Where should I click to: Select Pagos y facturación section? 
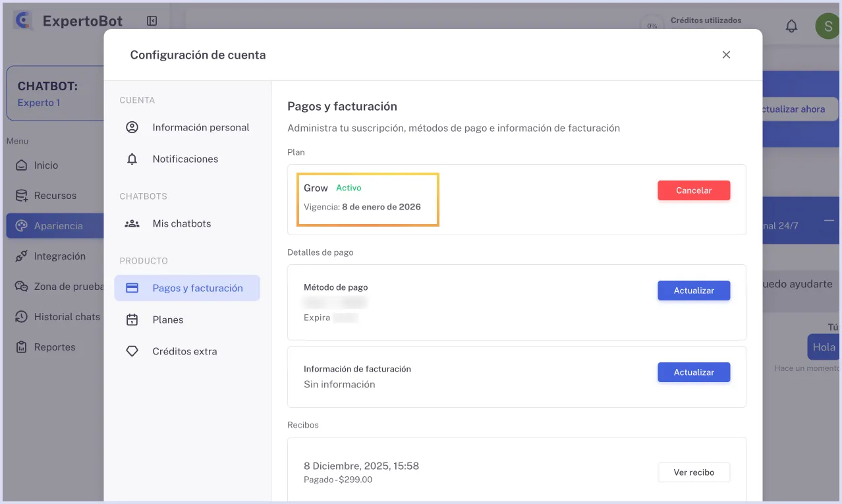point(187,288)
